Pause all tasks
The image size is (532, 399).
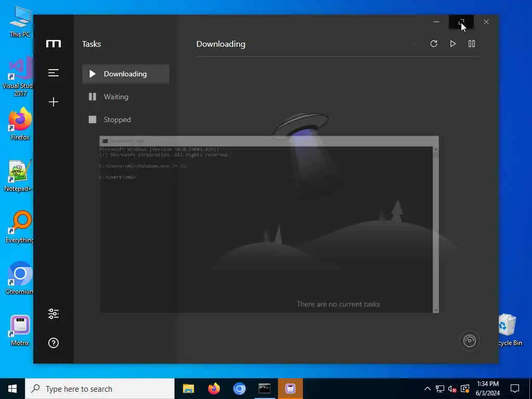pos(472,44)
